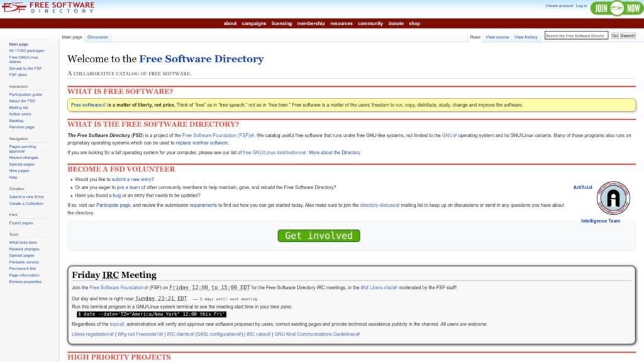Open Special pages under Navigation
Image resolution: width=644 pixels, height=362 pixels.
(x=22, y=164)
